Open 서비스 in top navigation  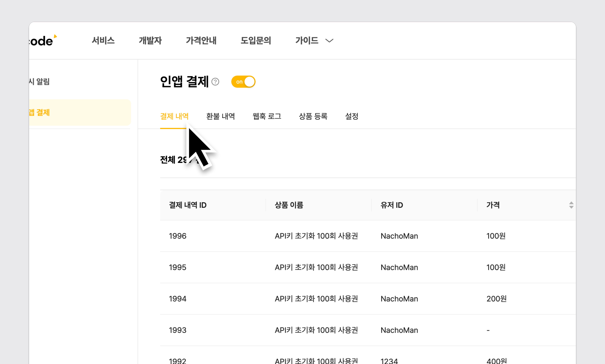(103, 41)
